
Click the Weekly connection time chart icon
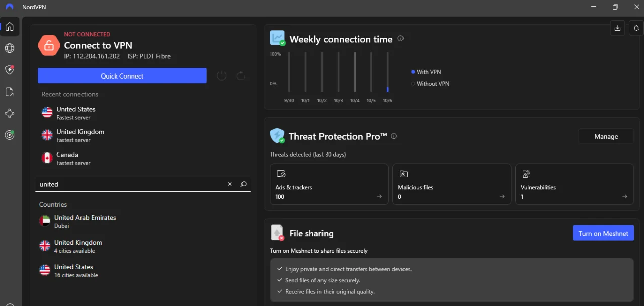(x=277, y=38)
